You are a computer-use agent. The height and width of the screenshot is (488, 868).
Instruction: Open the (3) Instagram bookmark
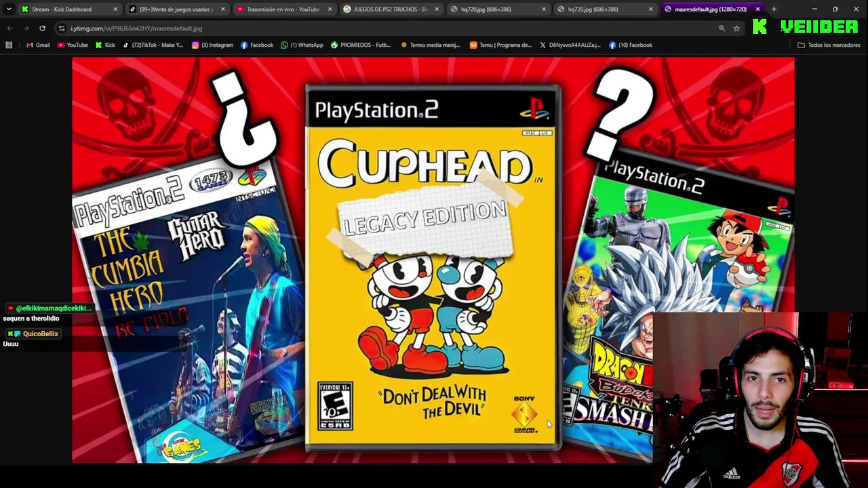click(x=212, y=45)
